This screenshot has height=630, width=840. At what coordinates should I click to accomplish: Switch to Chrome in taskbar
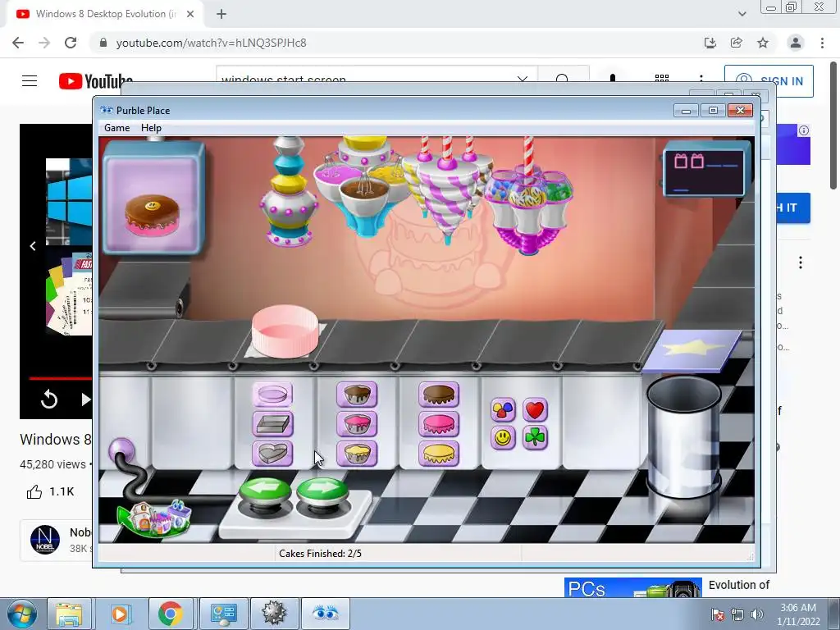click(x=170, y=614)
